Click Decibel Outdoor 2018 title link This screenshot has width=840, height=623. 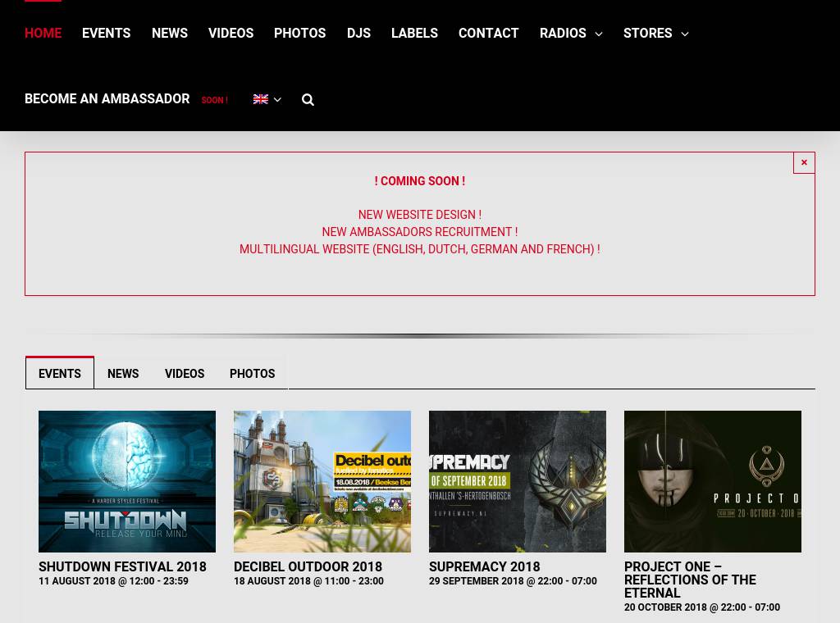pos(308,566)
